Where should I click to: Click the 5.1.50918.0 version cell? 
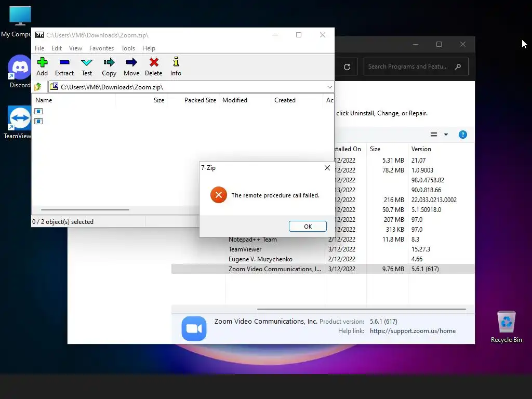point(426,209)
